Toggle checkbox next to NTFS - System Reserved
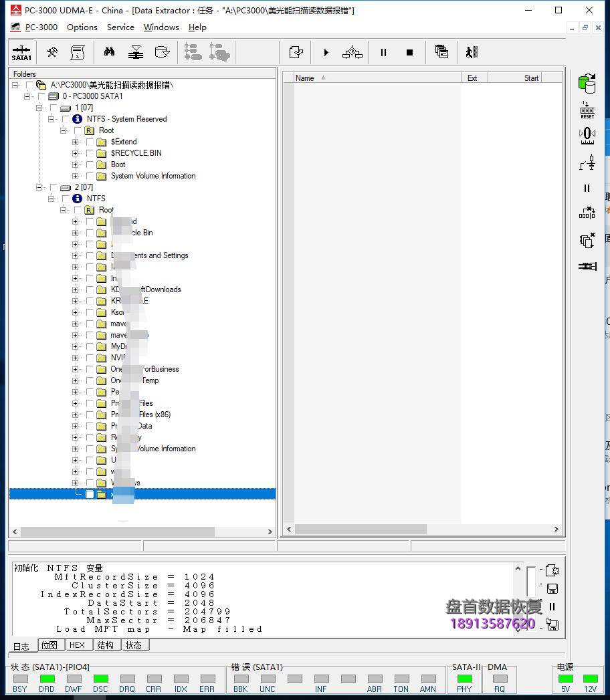 (65, 119)
